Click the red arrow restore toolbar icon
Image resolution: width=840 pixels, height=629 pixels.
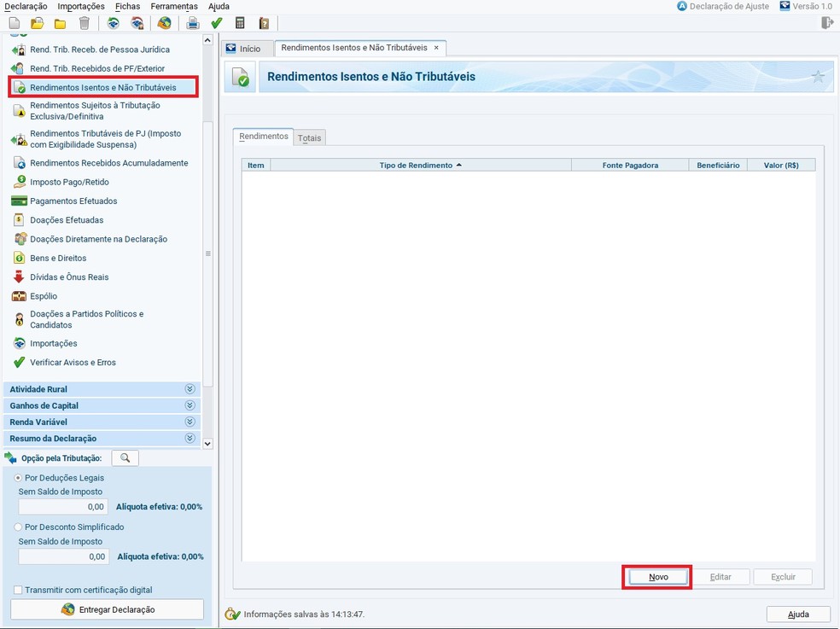coord(137,23)
